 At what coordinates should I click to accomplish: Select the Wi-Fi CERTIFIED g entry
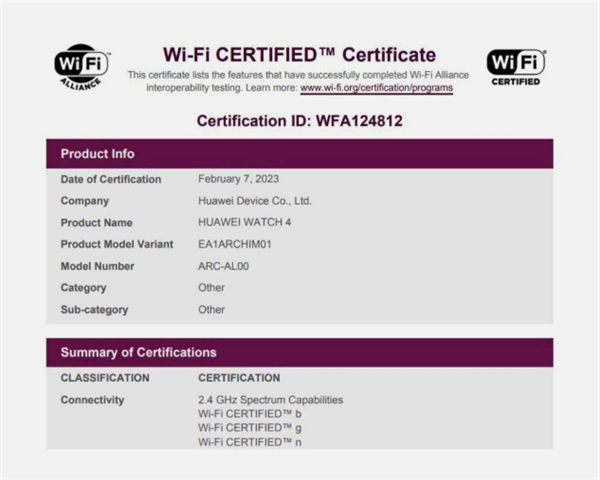(250, 428)
